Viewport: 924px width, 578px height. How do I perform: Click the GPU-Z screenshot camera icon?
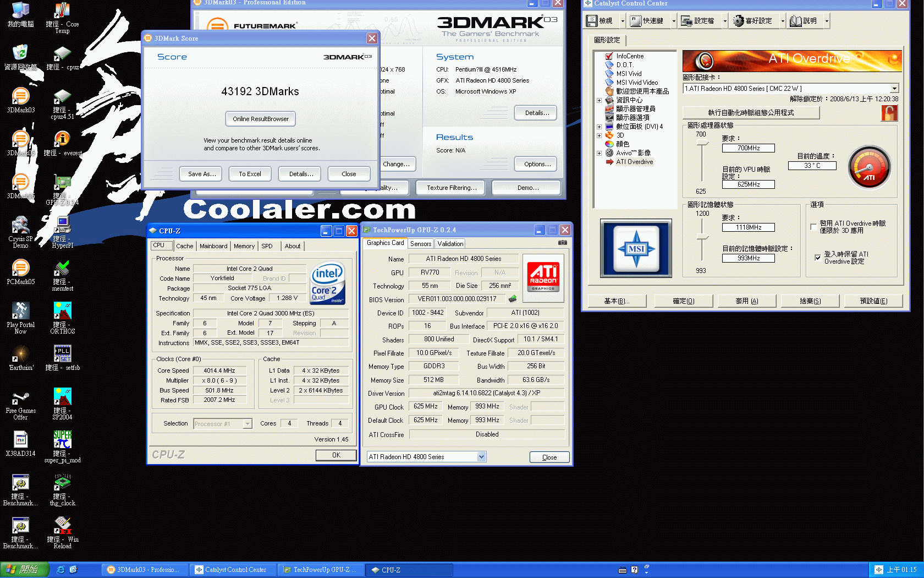[x=562, y=243]
